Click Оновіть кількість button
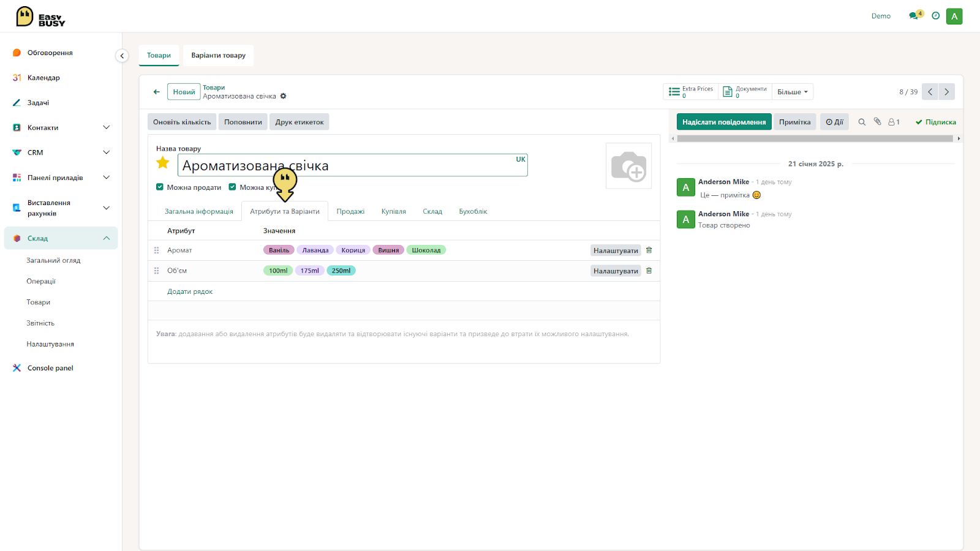Screen dimensions: 980x551 pos(182,122)
